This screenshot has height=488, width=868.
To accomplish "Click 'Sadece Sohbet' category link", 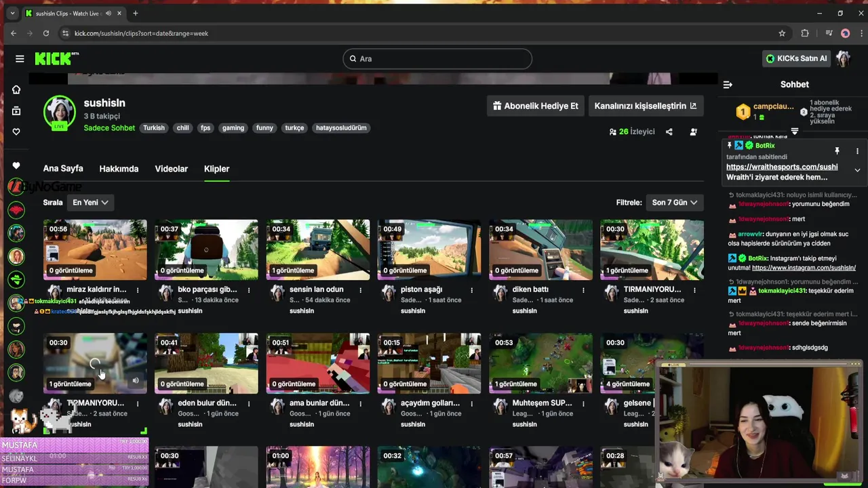I will coord(109,128).
